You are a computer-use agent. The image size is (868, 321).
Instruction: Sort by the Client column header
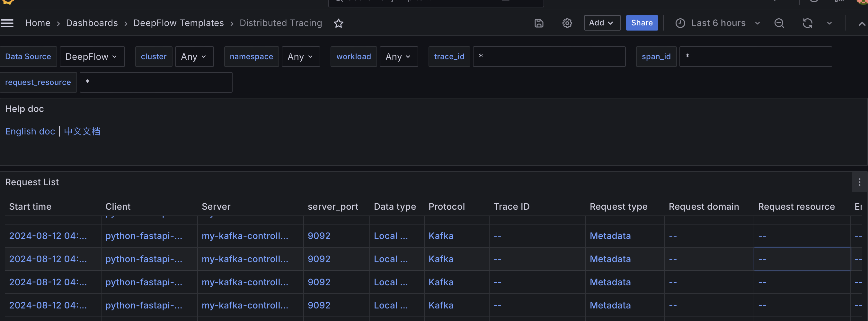[118, 206]
